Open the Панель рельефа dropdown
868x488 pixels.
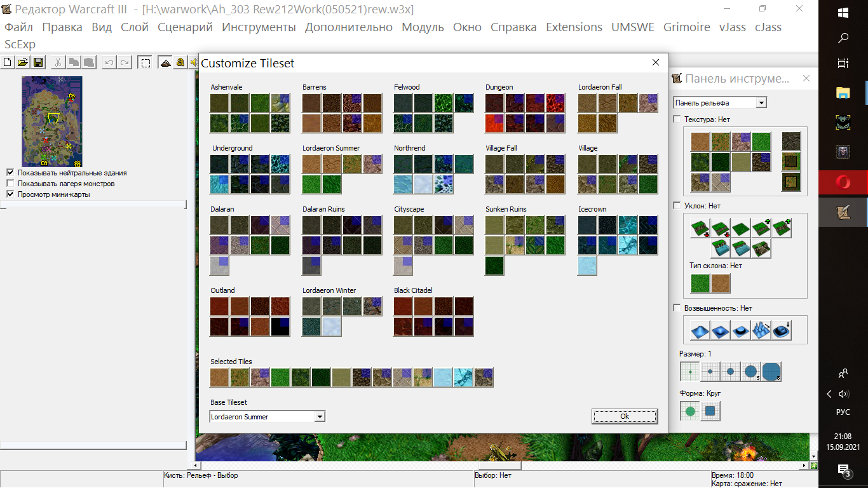(x=761, y=103)
